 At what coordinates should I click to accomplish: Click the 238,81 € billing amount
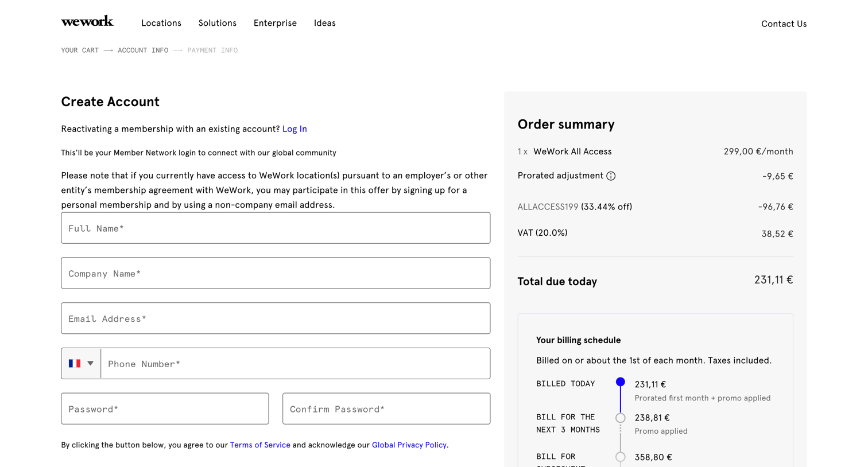click(652, 418)
